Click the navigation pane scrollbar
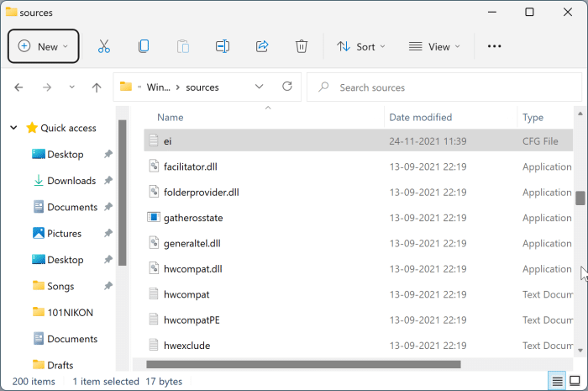Screen dimensions: 588x391 coord(123,193)
